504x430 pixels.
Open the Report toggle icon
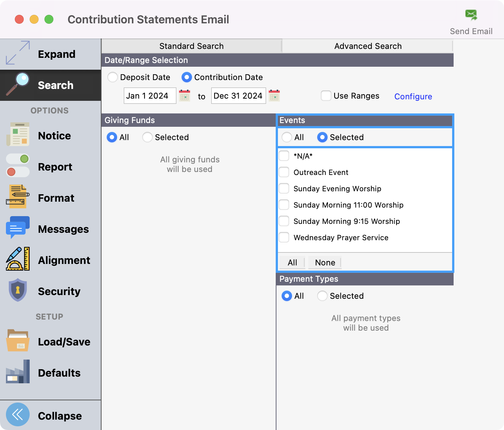[18, 166]
